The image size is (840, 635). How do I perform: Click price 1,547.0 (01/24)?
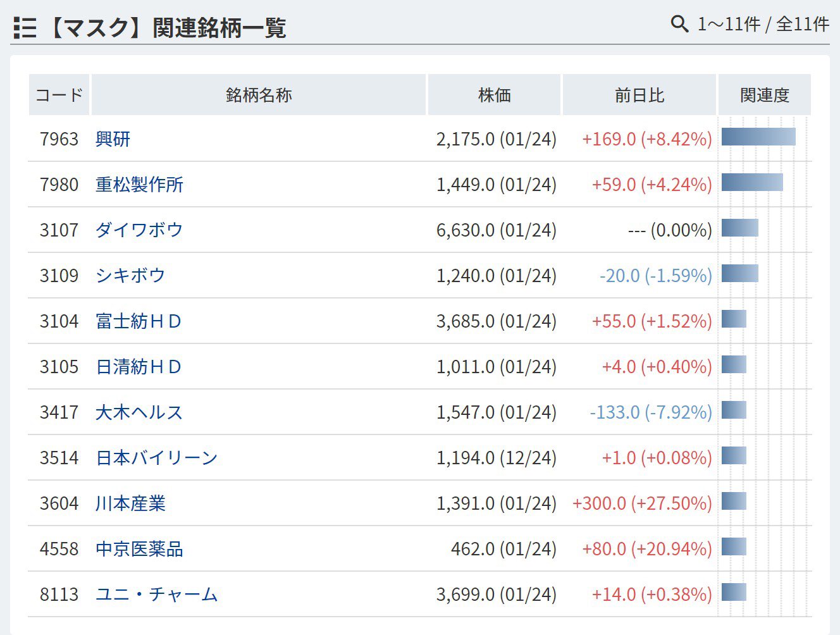497,412
